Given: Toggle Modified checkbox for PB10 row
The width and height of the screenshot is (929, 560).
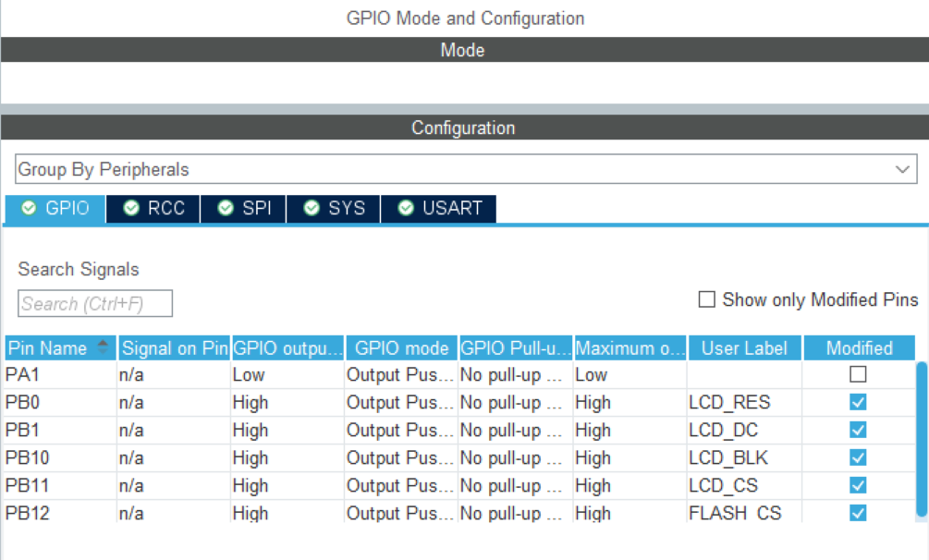Looking at the screenshot, I should [x=858, y=457].
